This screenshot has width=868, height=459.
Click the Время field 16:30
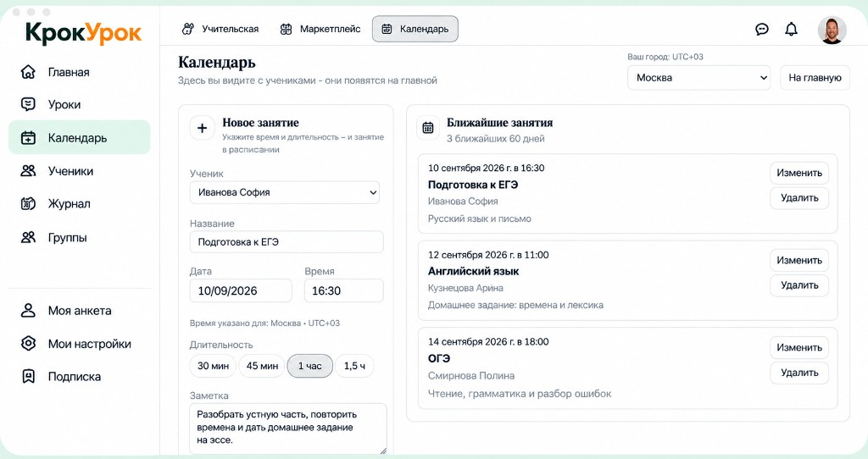click(344, 290)
